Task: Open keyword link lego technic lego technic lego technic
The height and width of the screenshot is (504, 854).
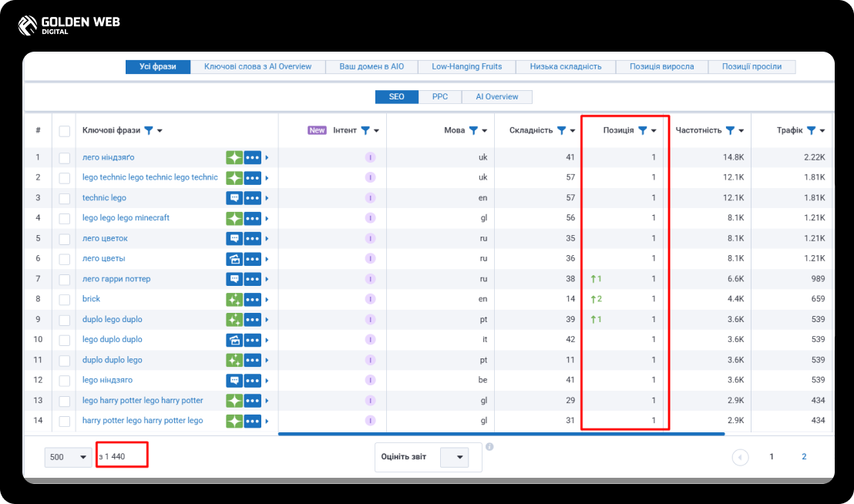Action: [150, 177]
